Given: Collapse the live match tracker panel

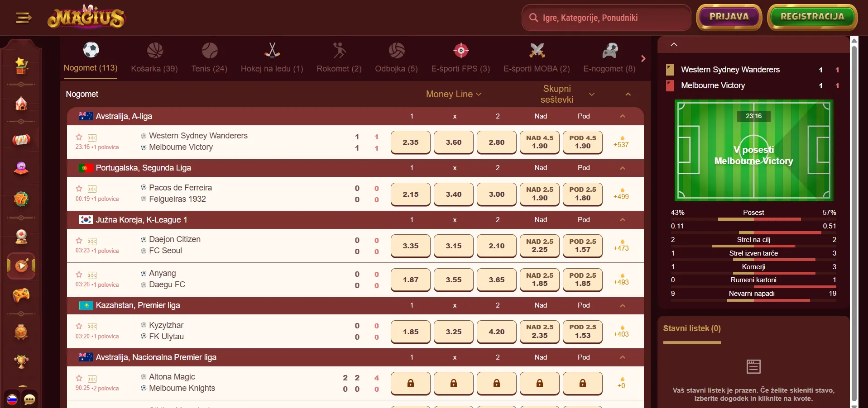Looking at the screenshot, I should click(674, 44).
